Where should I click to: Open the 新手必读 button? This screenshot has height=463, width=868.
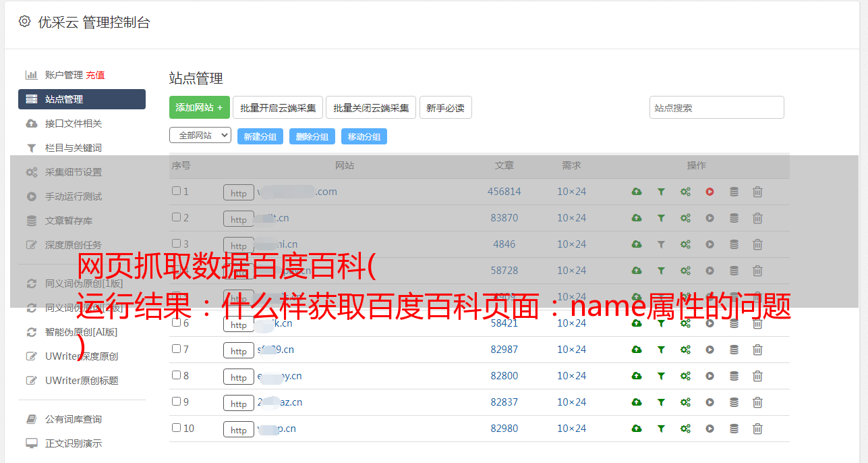446,107
